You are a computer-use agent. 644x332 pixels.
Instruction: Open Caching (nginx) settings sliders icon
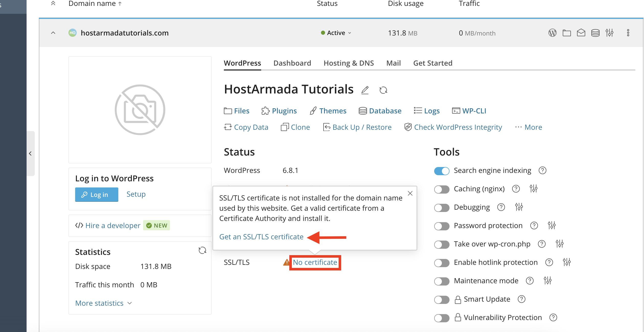533,189
